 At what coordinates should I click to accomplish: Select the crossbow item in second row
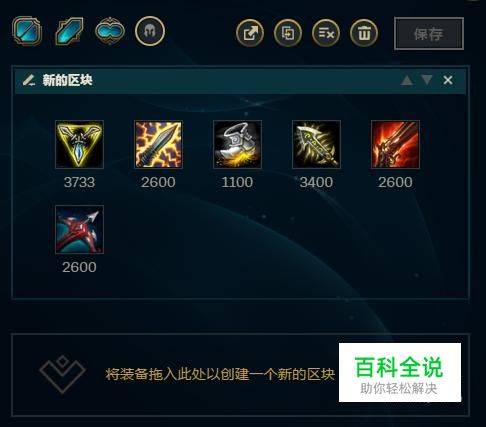79,229
